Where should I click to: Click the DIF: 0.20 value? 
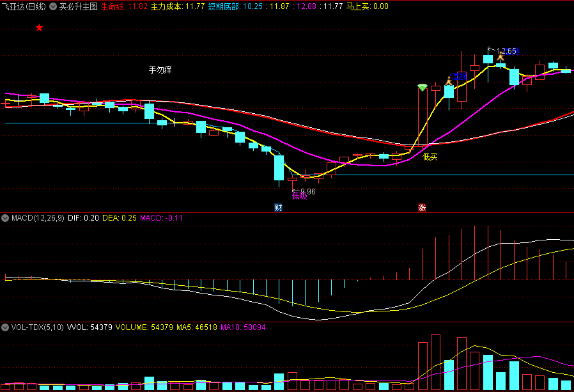tap(84, 218)
